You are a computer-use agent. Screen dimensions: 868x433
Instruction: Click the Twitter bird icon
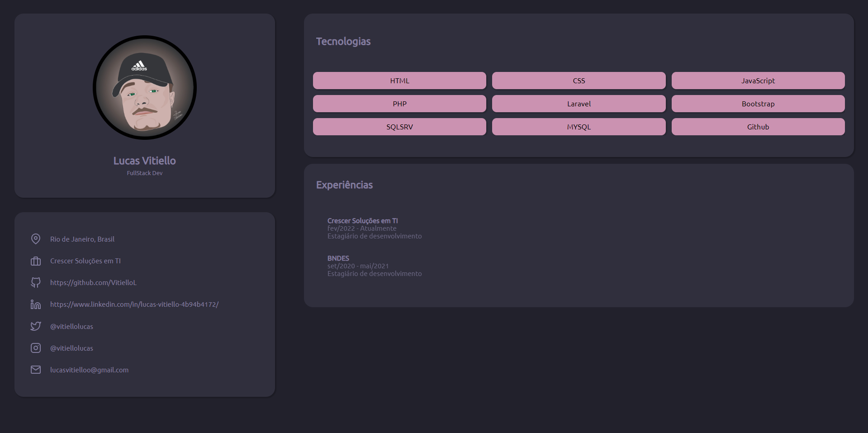(36, 326)
